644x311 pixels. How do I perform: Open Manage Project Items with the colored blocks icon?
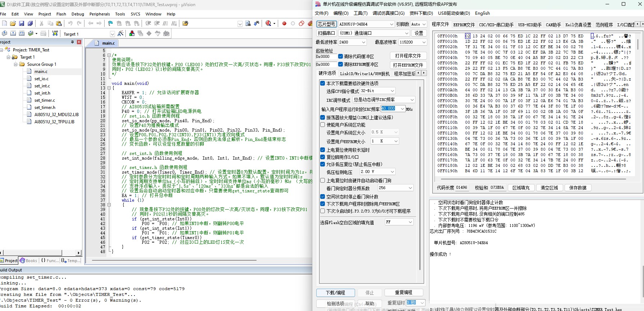132,33
